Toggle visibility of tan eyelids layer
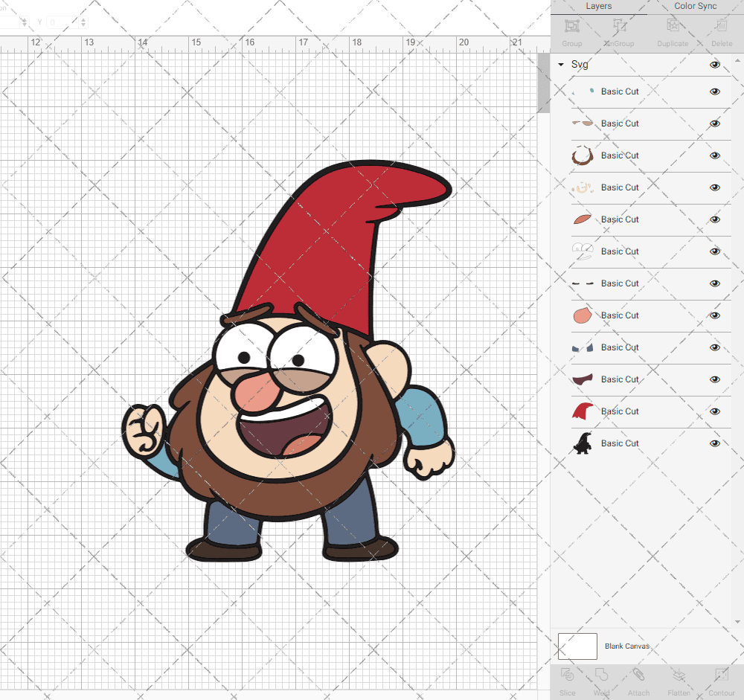This screenshot has height=700, width=744. [714, 123]
